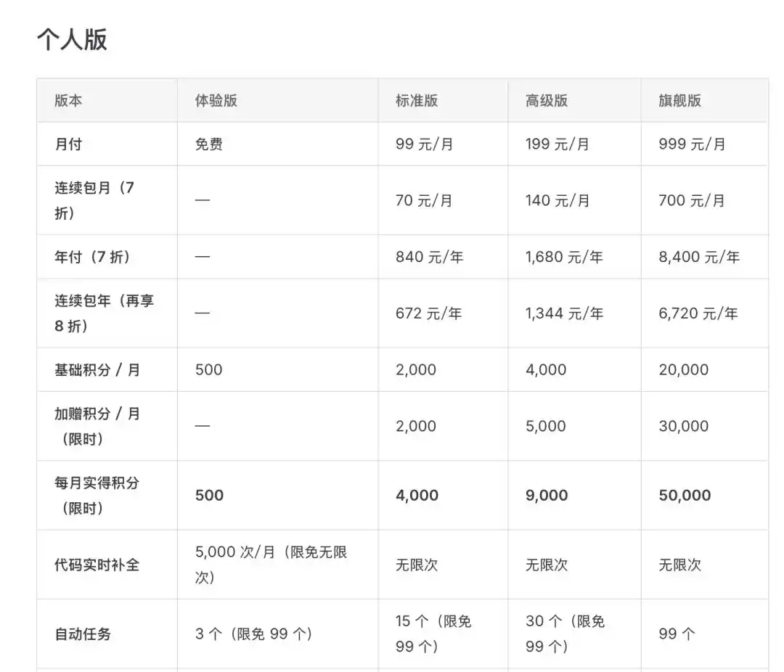Click the 4,000 cell in 基础积分 row
This screenshot has height=672, width=784.
coord(545,370)
